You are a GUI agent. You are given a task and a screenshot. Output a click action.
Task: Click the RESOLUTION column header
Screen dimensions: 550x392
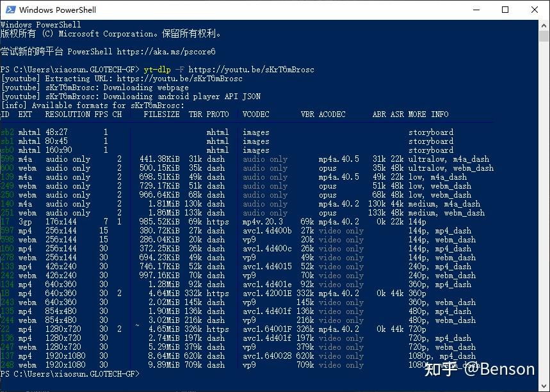click(x=68, y=114)
